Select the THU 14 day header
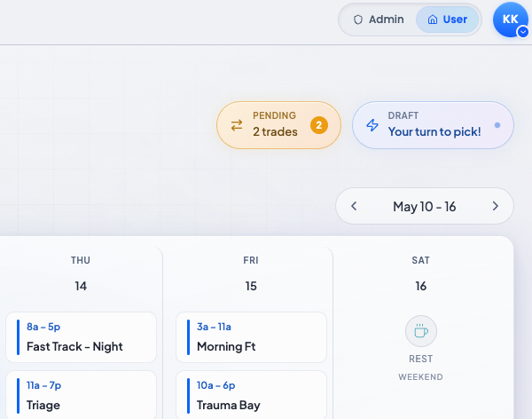The width and height of the screenshot is (532, 419). pyautogui.click(x=81, y=273)
